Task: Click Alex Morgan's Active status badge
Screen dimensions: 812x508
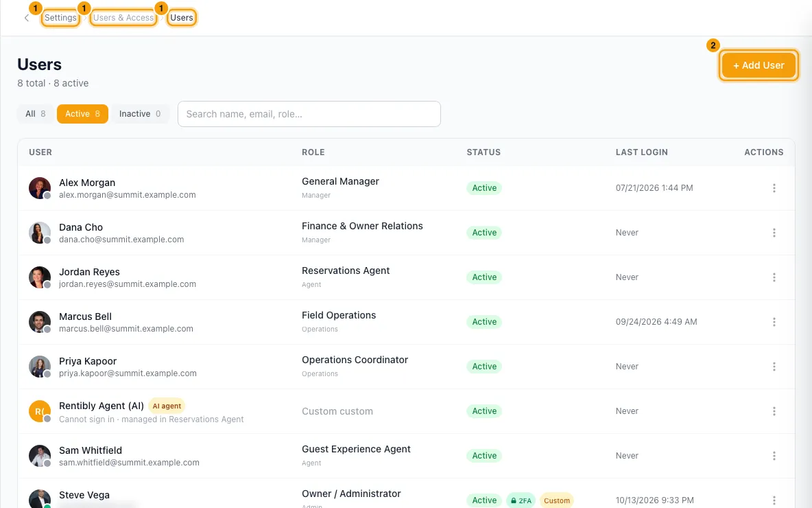Action: click(484, 188)
